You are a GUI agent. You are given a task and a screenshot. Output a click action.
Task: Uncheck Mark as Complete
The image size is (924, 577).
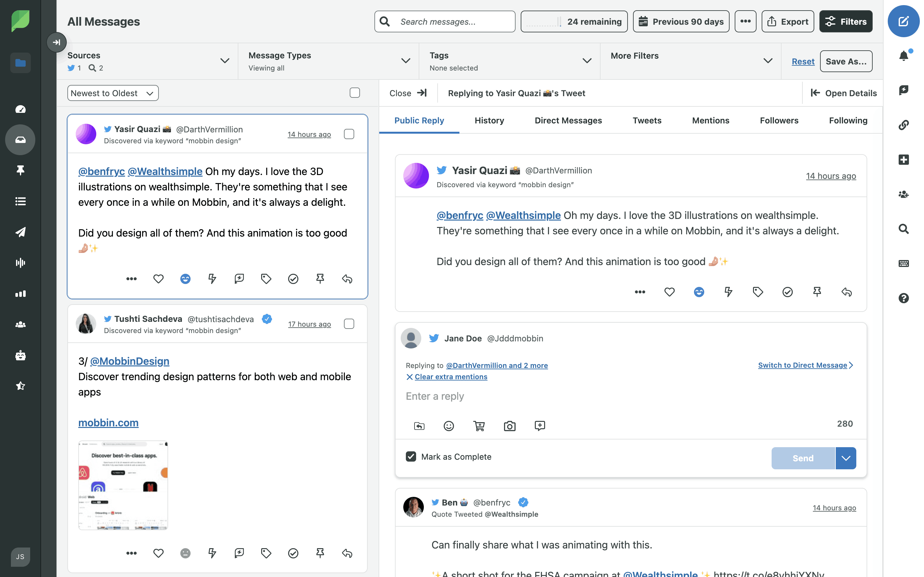tap(411, 457)
